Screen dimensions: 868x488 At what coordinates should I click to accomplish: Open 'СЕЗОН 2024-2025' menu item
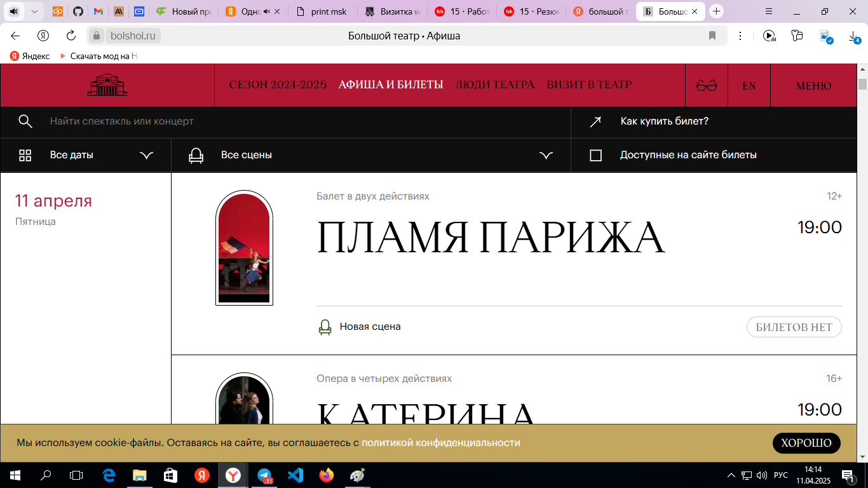(x=278, y=85)
